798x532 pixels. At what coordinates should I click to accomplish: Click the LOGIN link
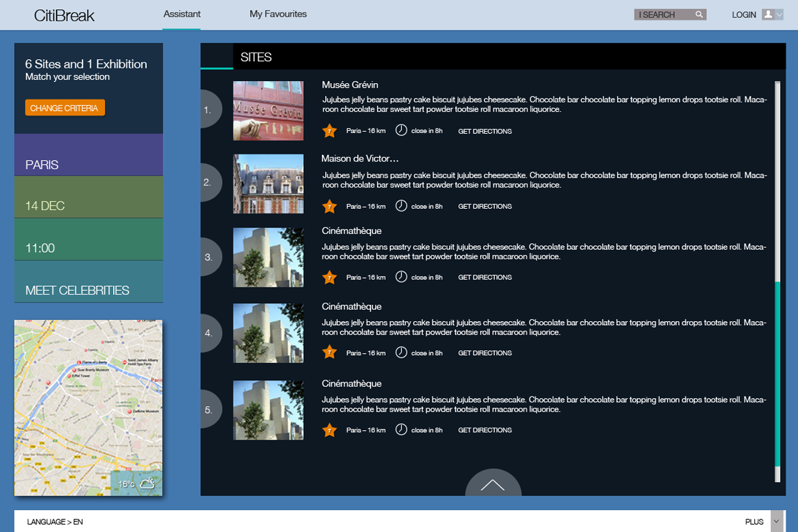point(744,15)
